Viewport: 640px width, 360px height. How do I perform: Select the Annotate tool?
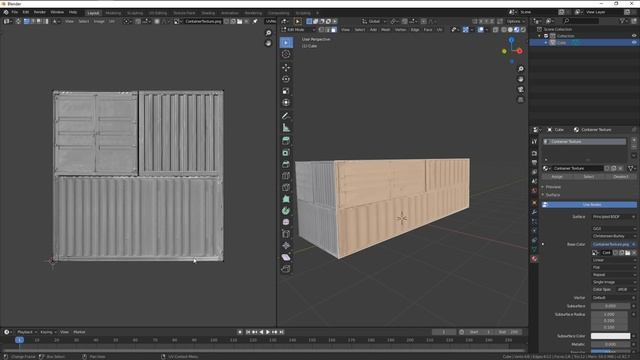click(x=286, y=116)
